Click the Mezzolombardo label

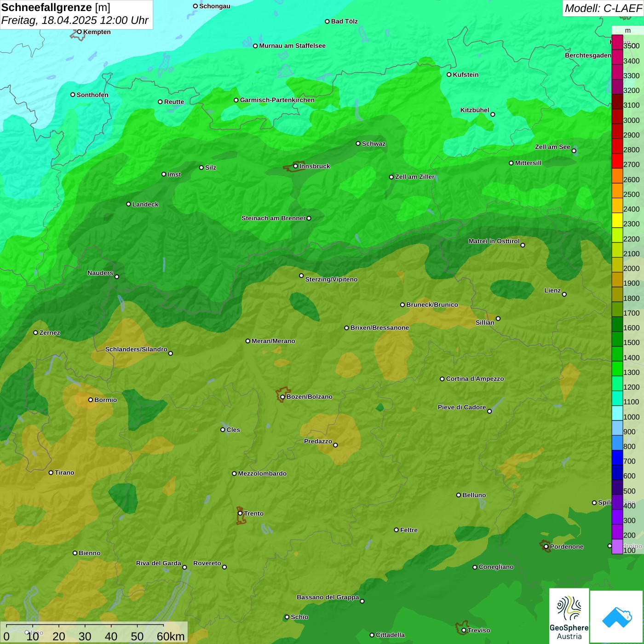[263, 473]
